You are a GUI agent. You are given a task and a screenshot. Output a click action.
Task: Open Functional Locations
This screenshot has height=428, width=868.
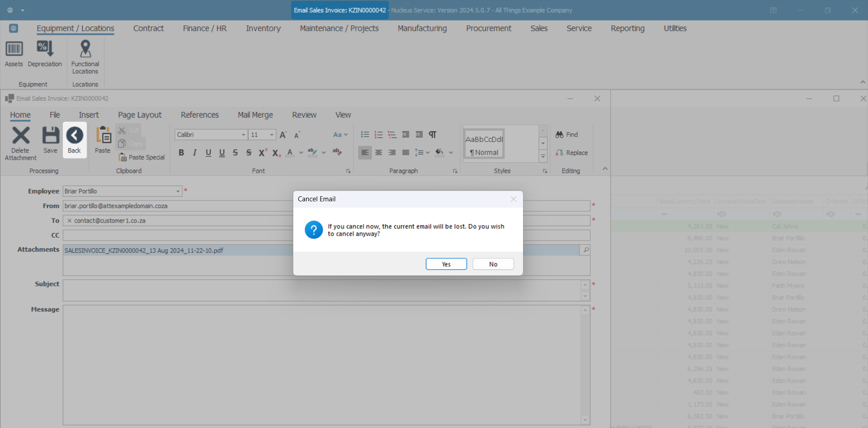pyautogui.click(x=85, y=57)
